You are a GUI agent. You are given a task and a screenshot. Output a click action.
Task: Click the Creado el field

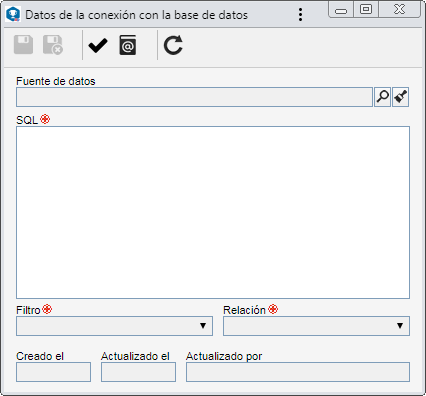[x=53, y=372]
